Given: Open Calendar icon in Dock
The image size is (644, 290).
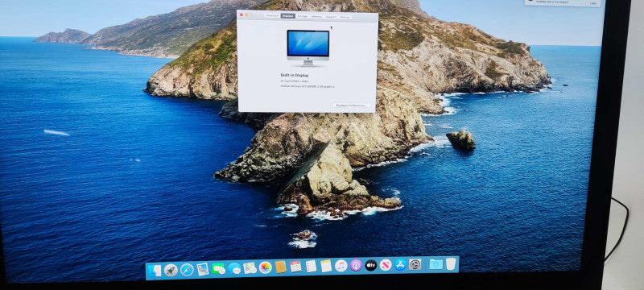Looking at the screenshot, I should [x=295, y=267].
